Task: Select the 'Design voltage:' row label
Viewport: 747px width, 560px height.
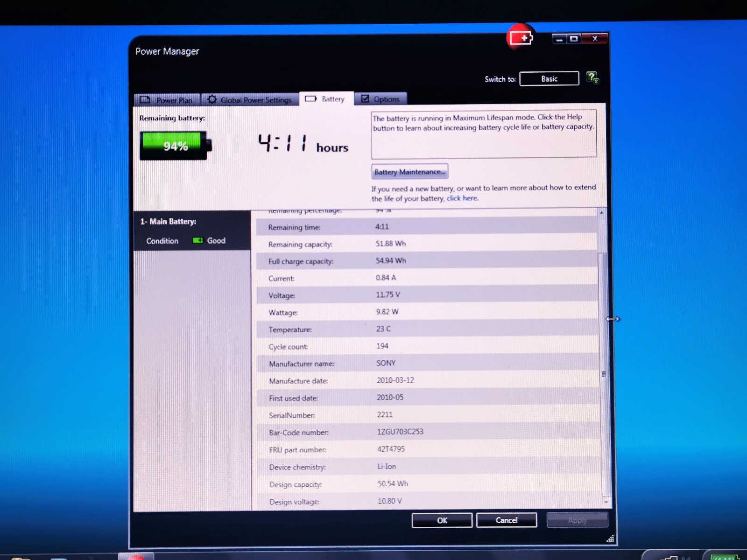Action: click(294, 502)
